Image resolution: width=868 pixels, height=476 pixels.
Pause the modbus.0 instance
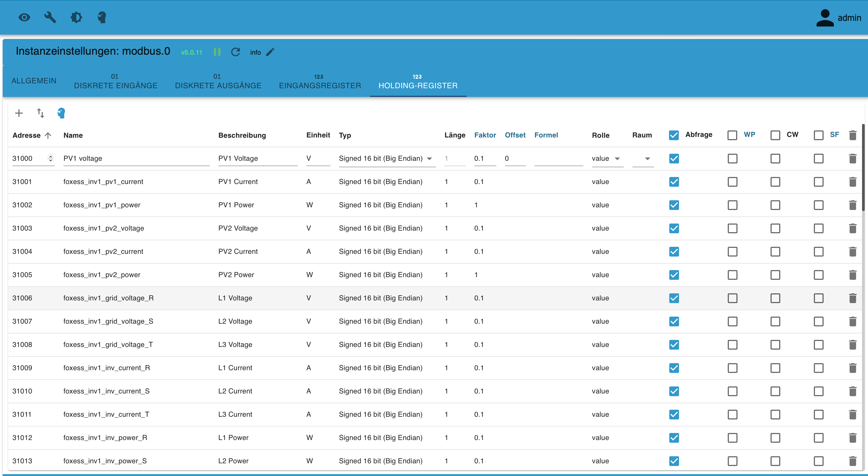217,52
